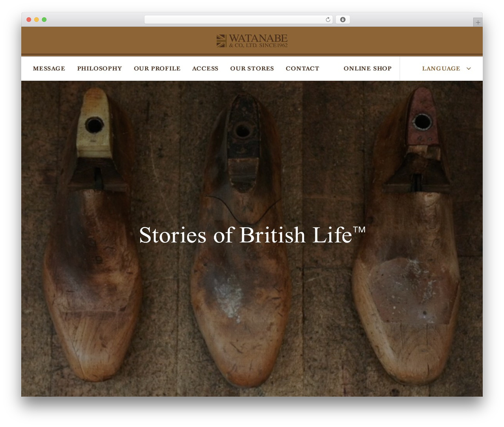The image size is (504, 427).
Task: Open the Contact page
Action: point(302,69)
